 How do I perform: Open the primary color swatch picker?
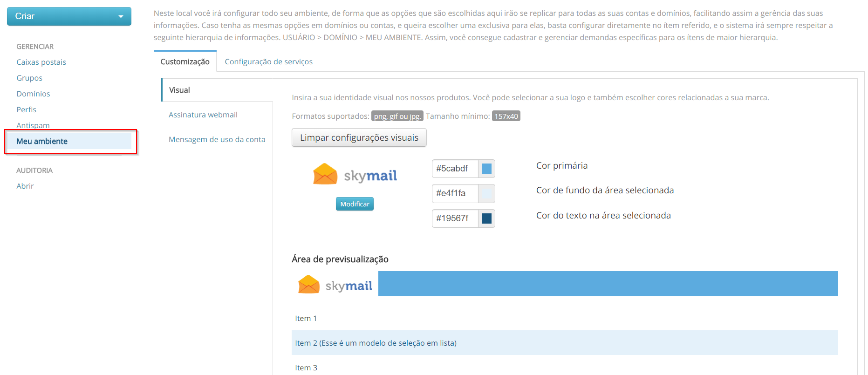[486, 169]
